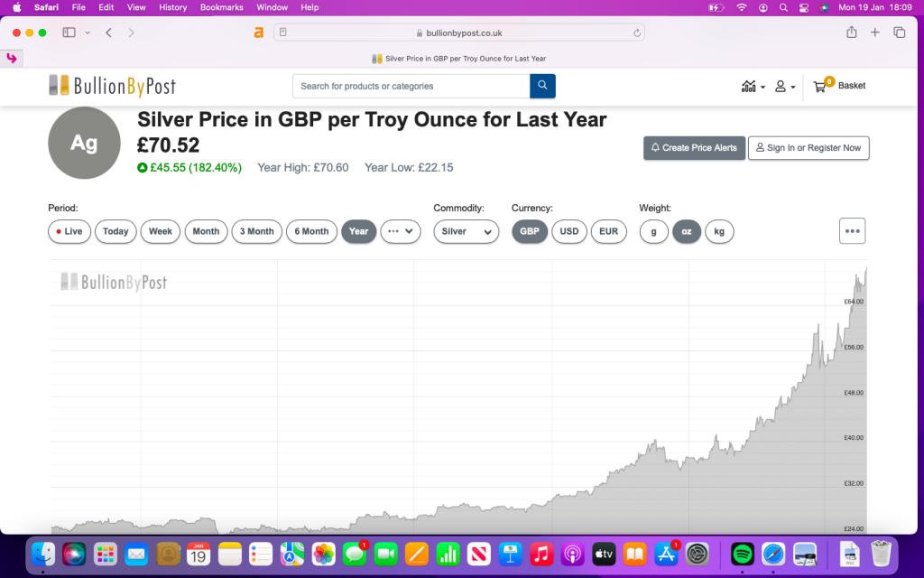Expand the Silver commodity dropdown

tap(466, 231)
